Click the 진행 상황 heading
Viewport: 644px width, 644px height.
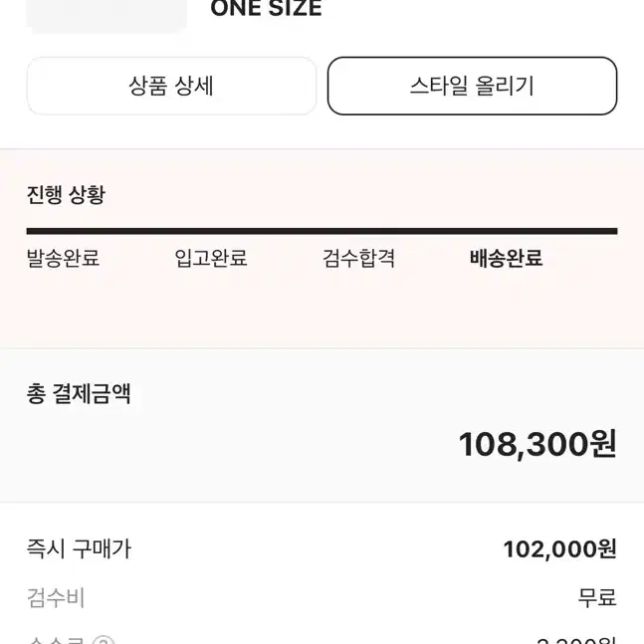[66, 195]
